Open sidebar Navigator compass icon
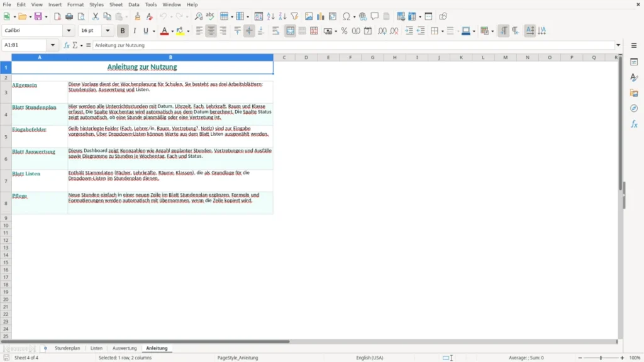The width and height of the screenshot is (644, 362). 634,108
